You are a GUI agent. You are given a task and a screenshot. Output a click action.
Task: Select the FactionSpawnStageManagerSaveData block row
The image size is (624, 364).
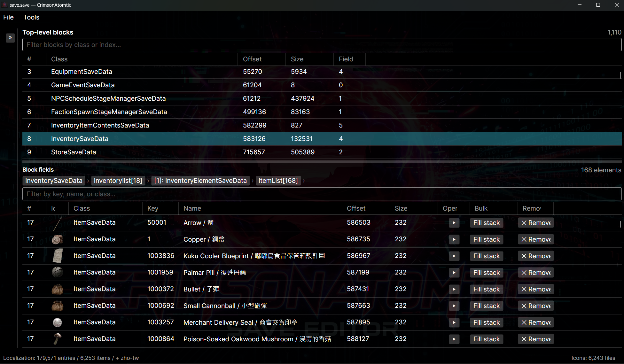pyautogui.click(x=322, y=112)
